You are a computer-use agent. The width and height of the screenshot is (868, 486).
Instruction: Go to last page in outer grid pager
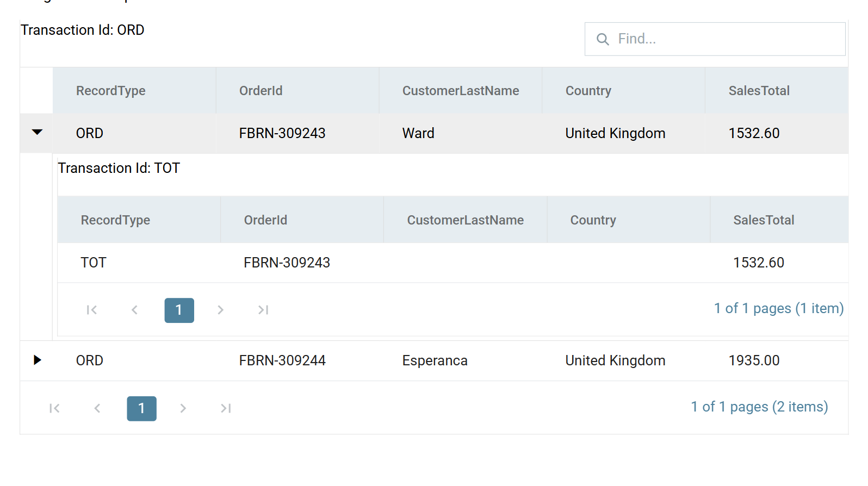point(226,408)
